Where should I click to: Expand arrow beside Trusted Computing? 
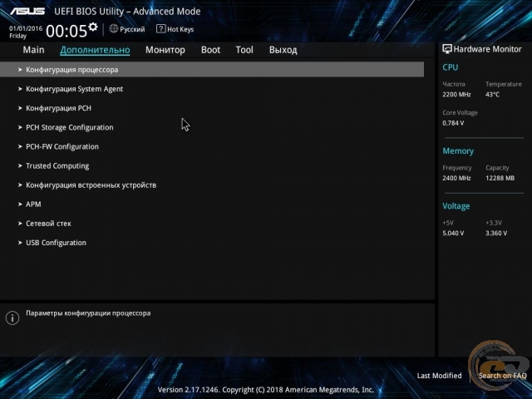[20, 166]
